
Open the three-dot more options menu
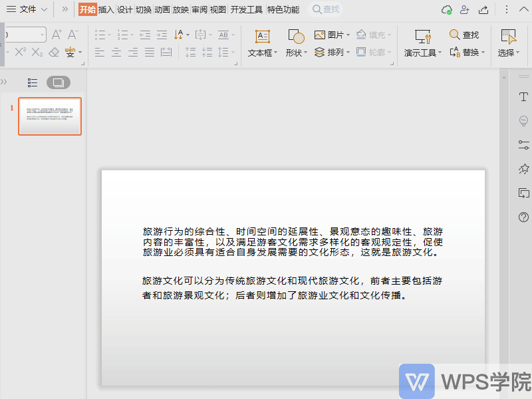(x=506, y=9)
